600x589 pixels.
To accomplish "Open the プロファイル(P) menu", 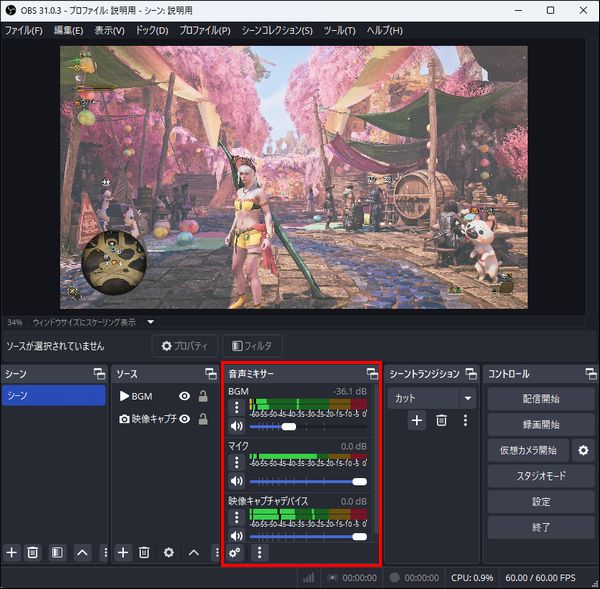I will coord(205,30).
